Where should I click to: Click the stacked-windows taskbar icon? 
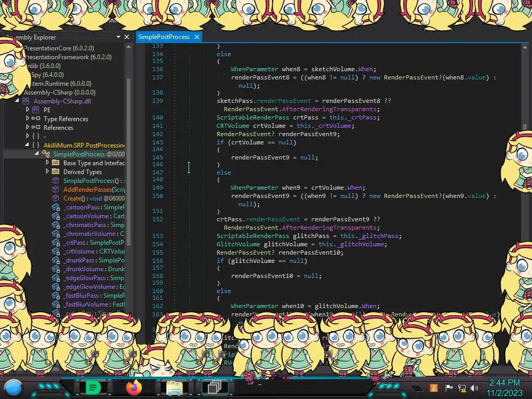(x=215, y=388)
